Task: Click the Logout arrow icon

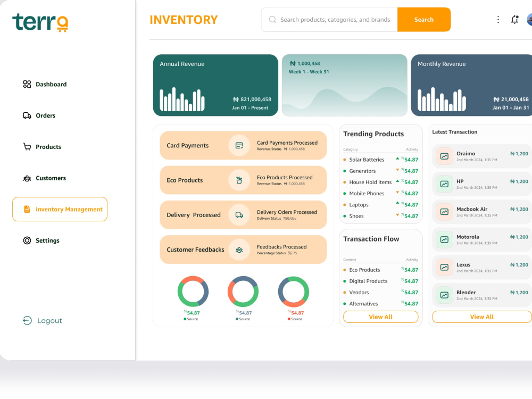Action: [27, 320]
